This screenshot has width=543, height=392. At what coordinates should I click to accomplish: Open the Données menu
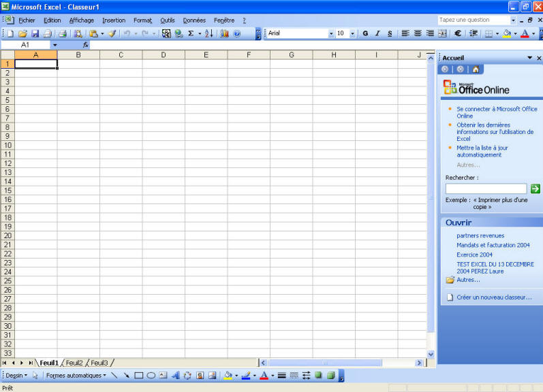194,20
